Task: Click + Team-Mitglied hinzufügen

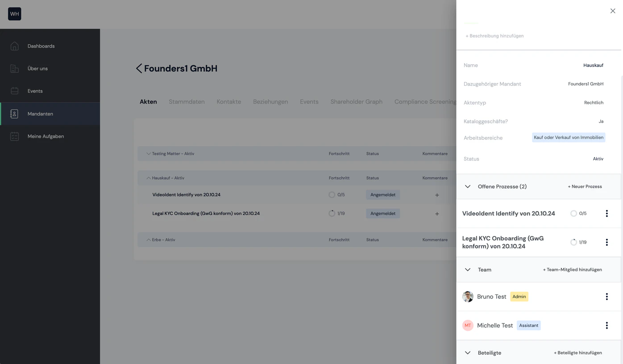Action: [572, 269]
